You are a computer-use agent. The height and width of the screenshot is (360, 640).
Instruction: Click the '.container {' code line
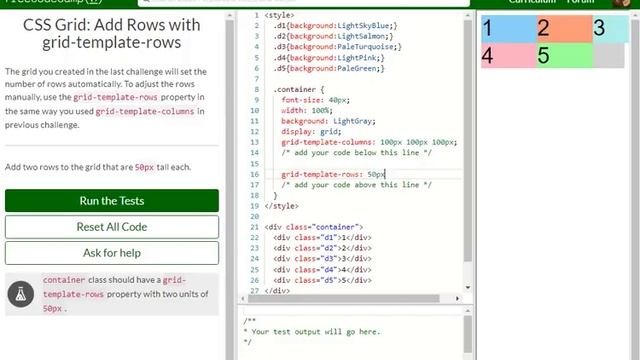pyautogui.click(x=299, y=89)
